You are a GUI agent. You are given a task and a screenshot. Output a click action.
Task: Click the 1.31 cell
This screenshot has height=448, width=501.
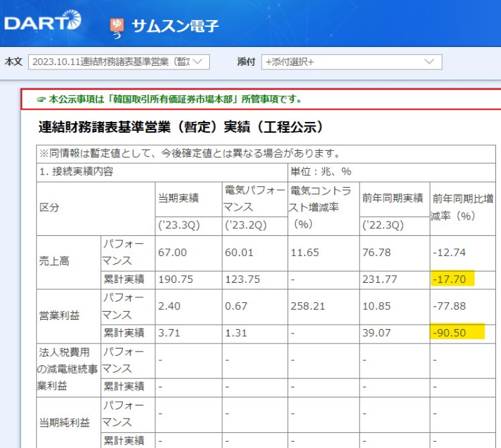[x=255, y=333]
